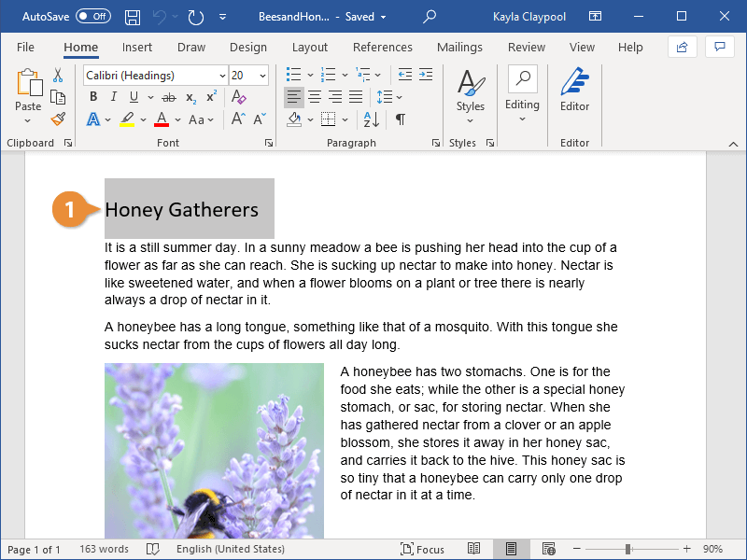Screen dimensions: 747x560
Task: Open the References tab
Action: click(x=382, y=48)
